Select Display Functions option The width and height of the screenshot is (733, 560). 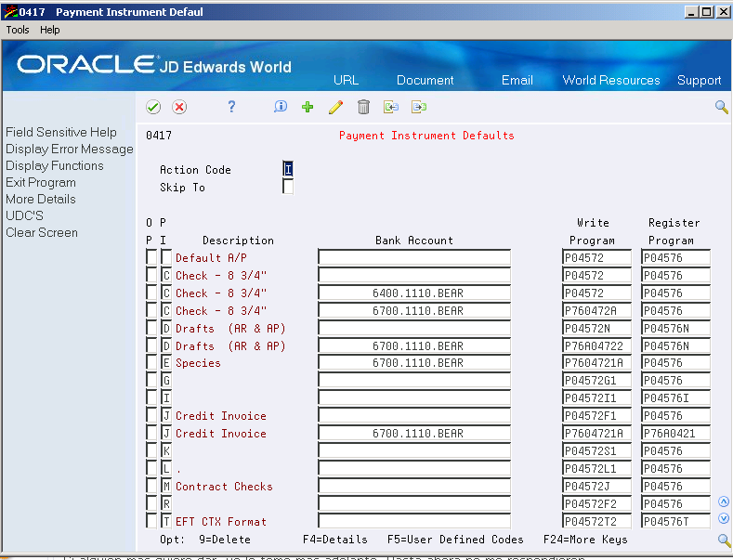(54, 166)
